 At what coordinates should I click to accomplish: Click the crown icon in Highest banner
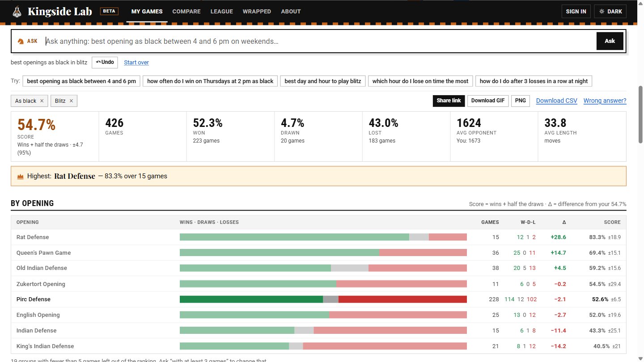[x=20, y=177]
